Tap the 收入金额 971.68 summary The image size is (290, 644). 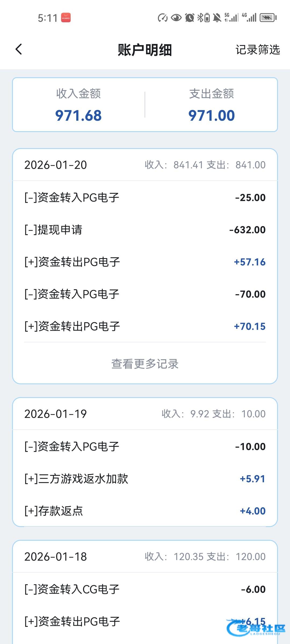(x=78, y=105)
